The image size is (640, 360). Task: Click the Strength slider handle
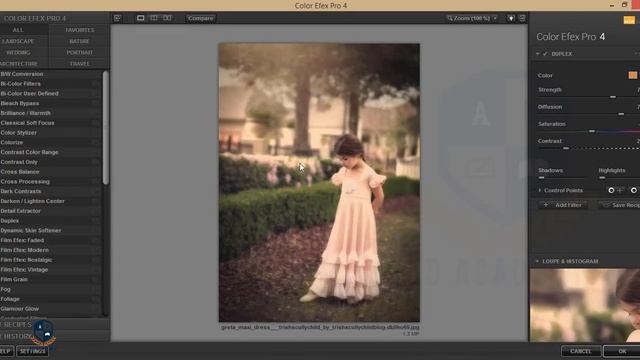(x=613, y=97)
